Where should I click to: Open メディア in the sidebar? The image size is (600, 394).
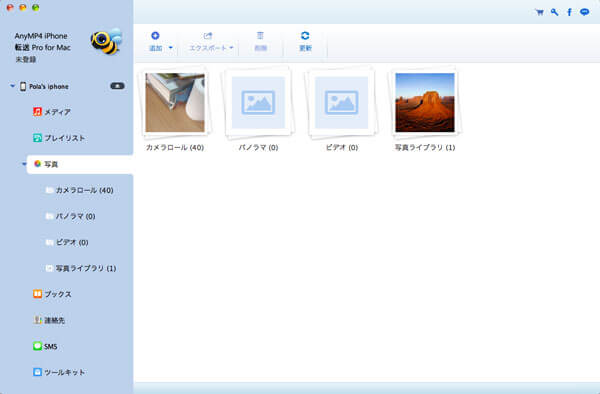point(57,112)
